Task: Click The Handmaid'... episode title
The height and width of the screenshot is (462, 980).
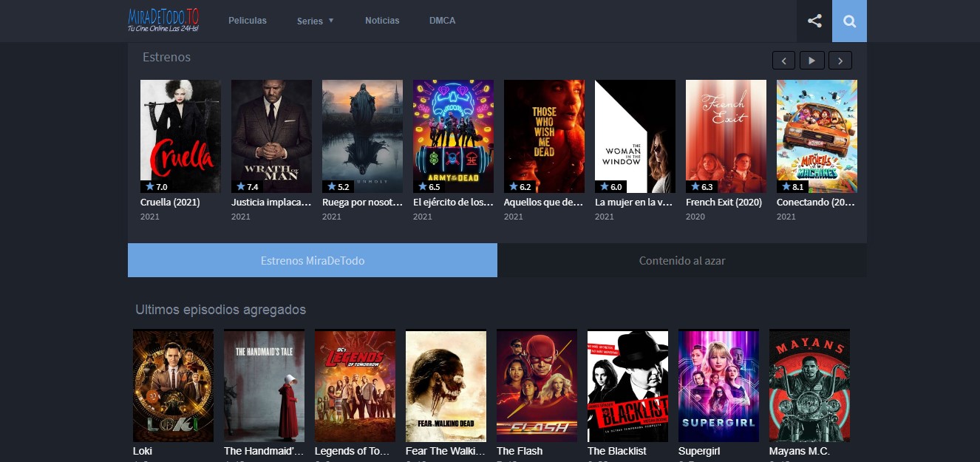Action: point(263,451)
